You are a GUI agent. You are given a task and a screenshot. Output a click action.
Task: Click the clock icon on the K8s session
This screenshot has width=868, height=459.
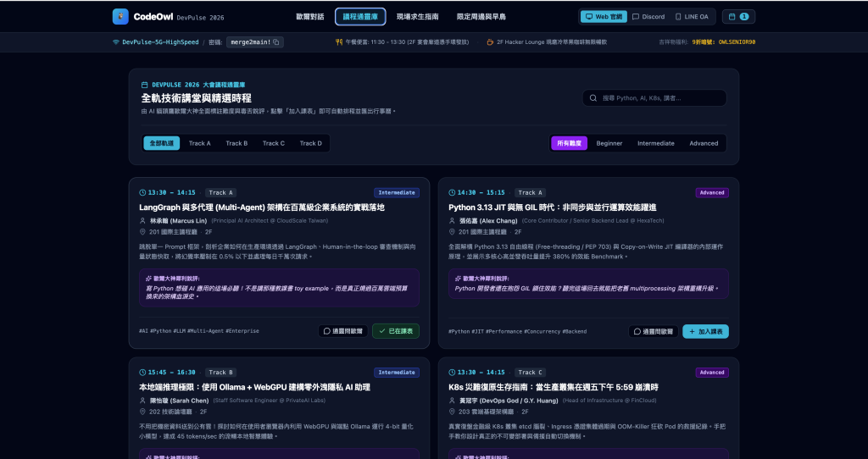453,372
